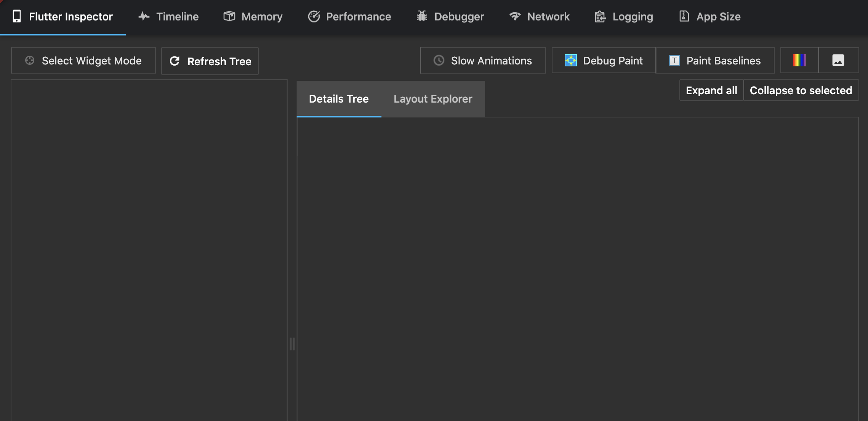Switch to the Layout Explorer tab
The width and height of the screenshot is (868, 421).
(x=433, y=99)
